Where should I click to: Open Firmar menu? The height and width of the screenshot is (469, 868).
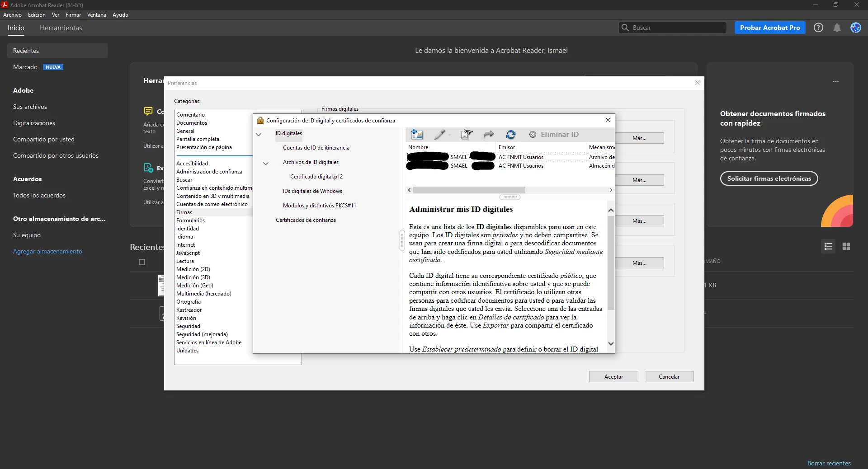pos(73,15)
